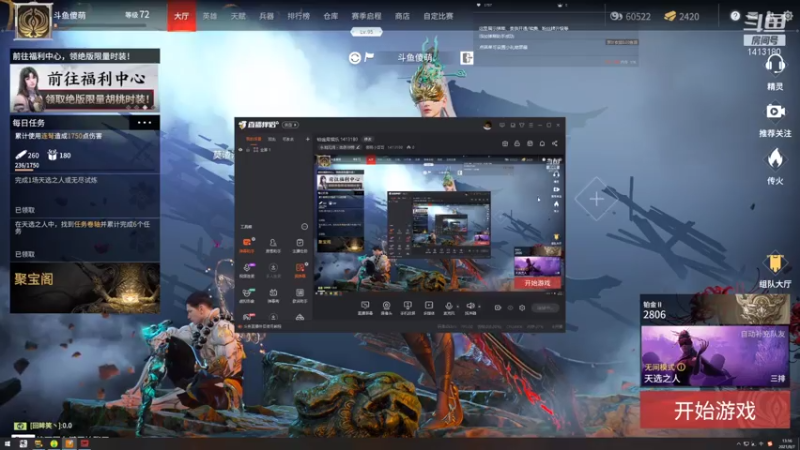Click the leave team door icon

(x=466, y=58)
